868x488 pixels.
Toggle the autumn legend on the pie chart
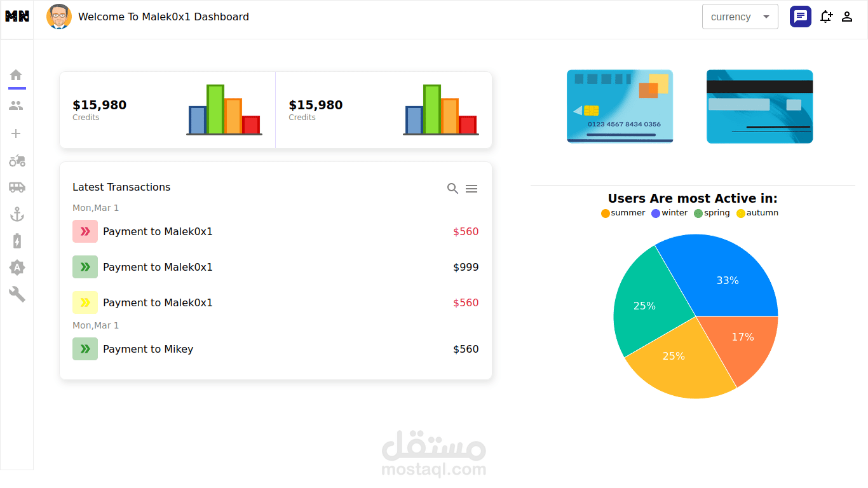point(757,213)
